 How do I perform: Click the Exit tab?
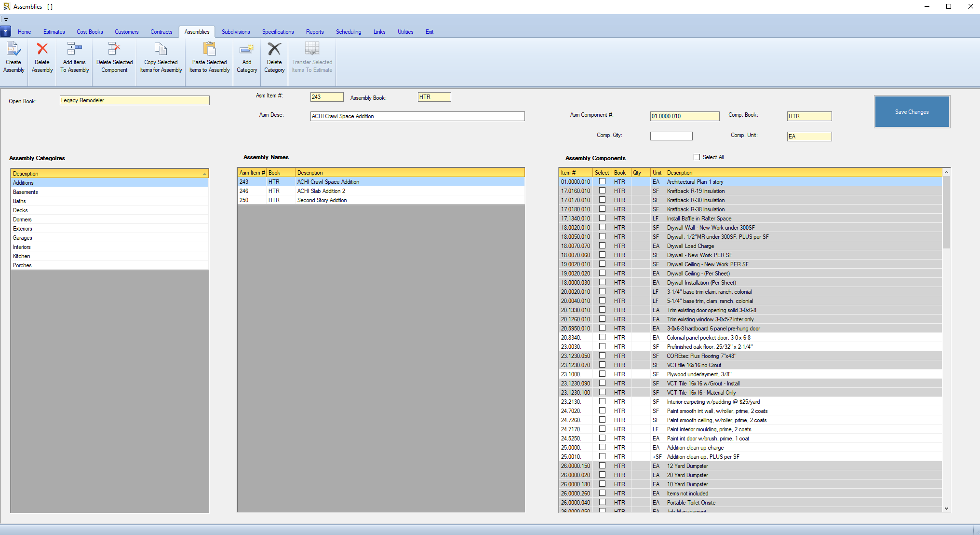tap(429, 32)
